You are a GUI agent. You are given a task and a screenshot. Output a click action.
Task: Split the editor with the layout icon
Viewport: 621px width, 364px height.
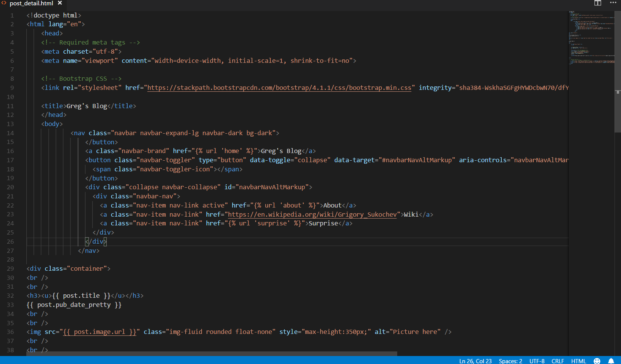pyautogui.click(x=597, y=3)
